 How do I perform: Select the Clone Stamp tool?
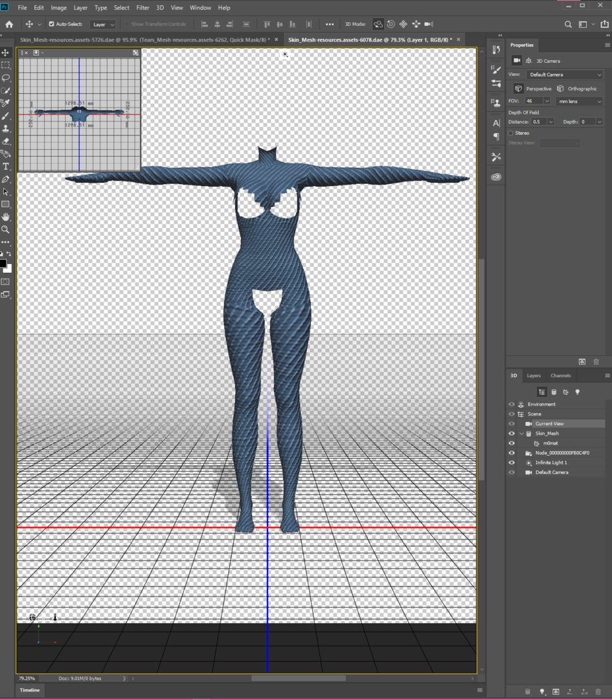5,128
